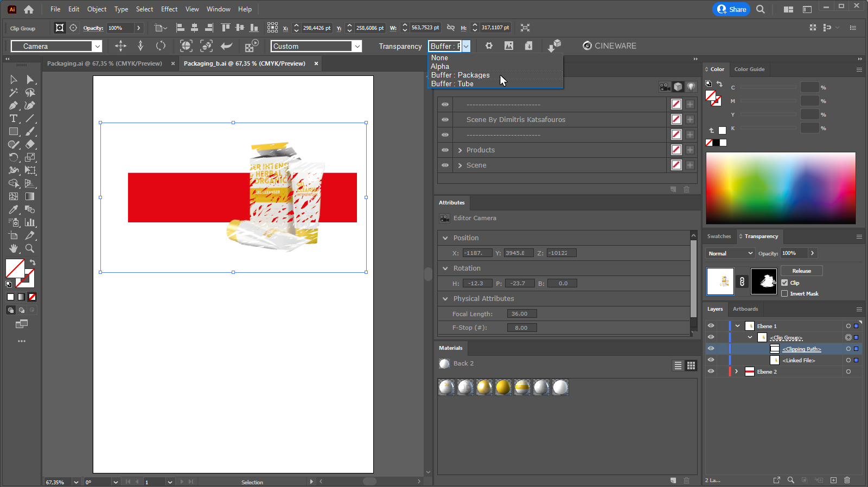Toggle the Clip checkbox
This screenshot has width=868, height=487.
[x=784, y=283]
